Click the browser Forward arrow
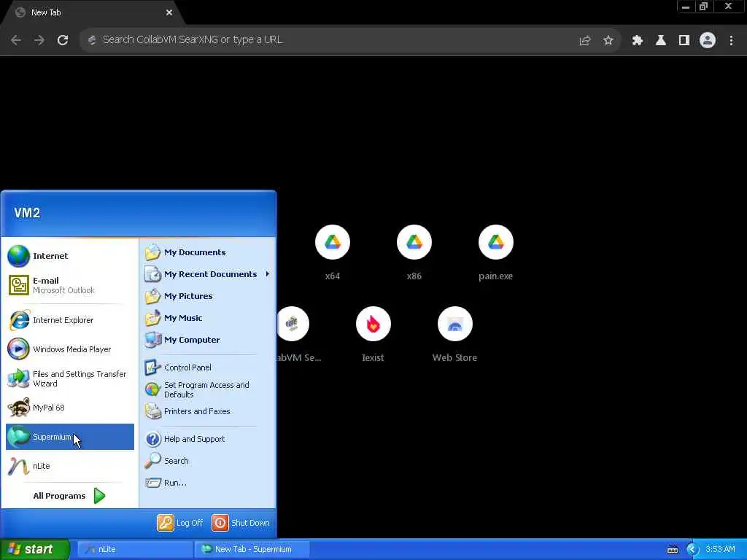747x560 pixels. [x=39, y=40]
